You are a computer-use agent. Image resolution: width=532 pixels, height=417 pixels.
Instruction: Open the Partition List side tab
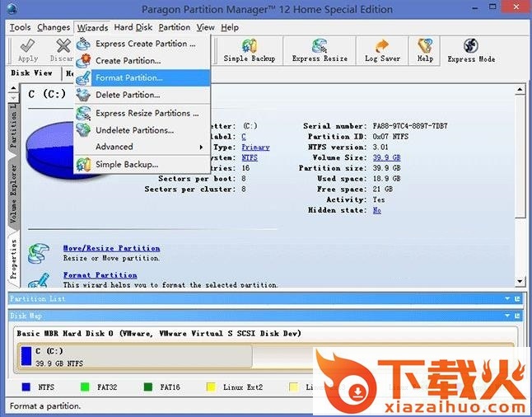click(13, 126)
